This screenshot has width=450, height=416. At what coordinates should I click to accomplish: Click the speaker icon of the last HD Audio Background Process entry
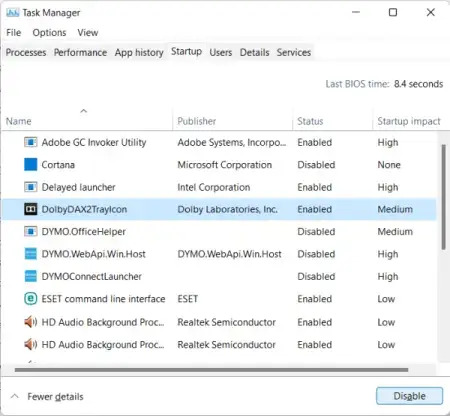point(30,344)
